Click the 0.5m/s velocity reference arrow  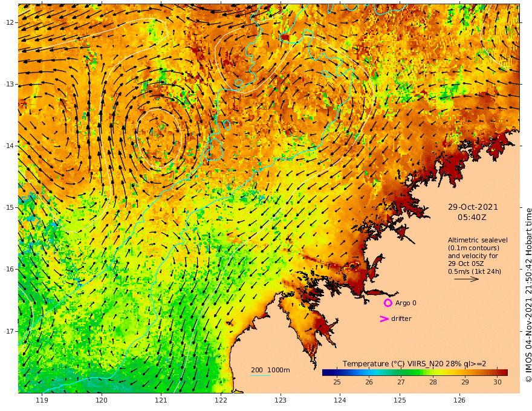(467, 279)
